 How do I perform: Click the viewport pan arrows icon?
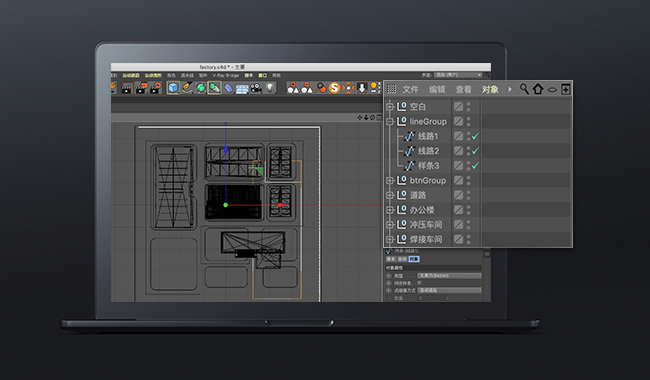coord(360,118)
